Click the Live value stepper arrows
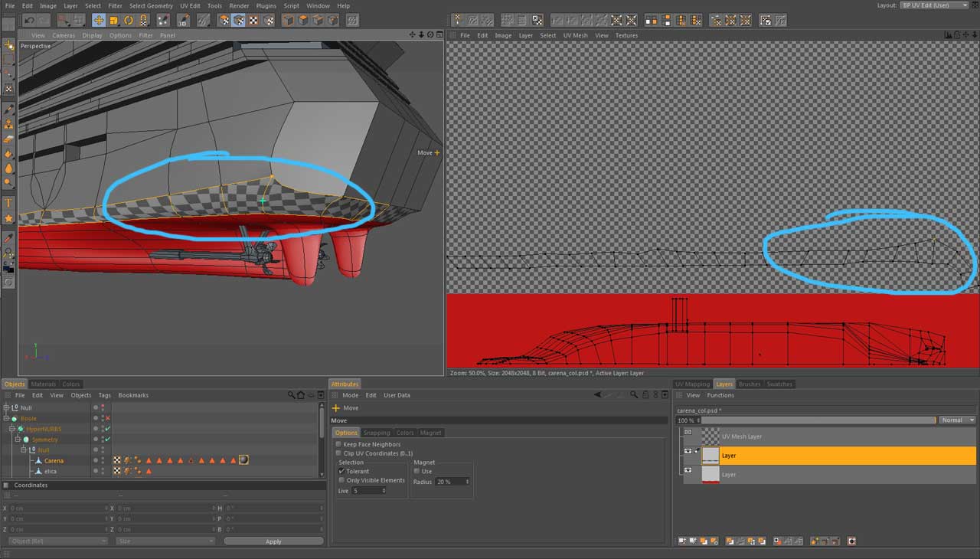This screenshot has width=980, height=559. click(x=383, y=490)
